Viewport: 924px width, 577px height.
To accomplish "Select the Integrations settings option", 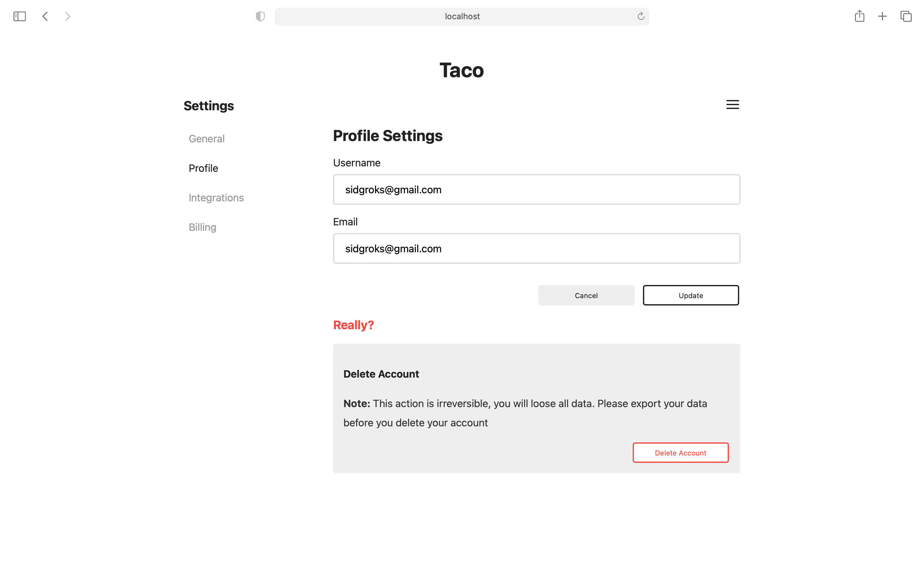I will pyautogui.click(x=216, y=197).
